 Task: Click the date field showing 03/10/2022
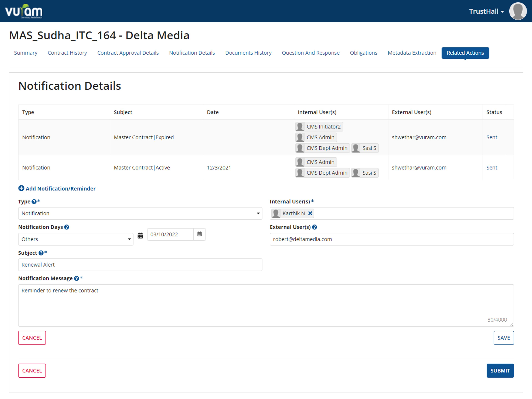point(170,234)
